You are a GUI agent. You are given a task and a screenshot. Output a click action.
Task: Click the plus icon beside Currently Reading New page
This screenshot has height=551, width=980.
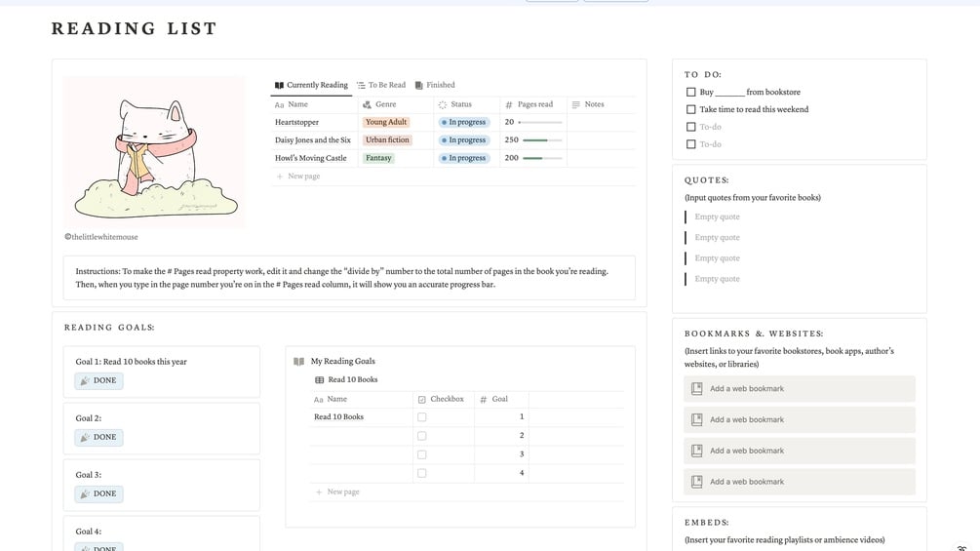click(280, 177)
